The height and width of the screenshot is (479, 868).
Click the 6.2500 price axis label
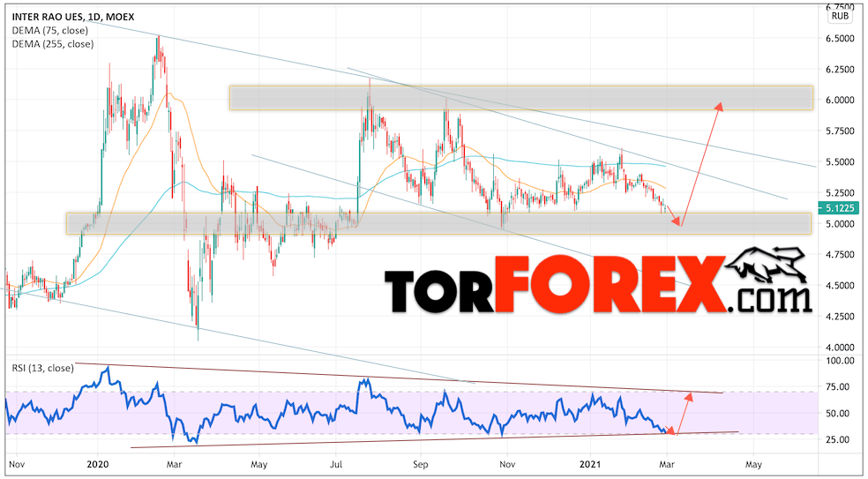pos(839,70)
